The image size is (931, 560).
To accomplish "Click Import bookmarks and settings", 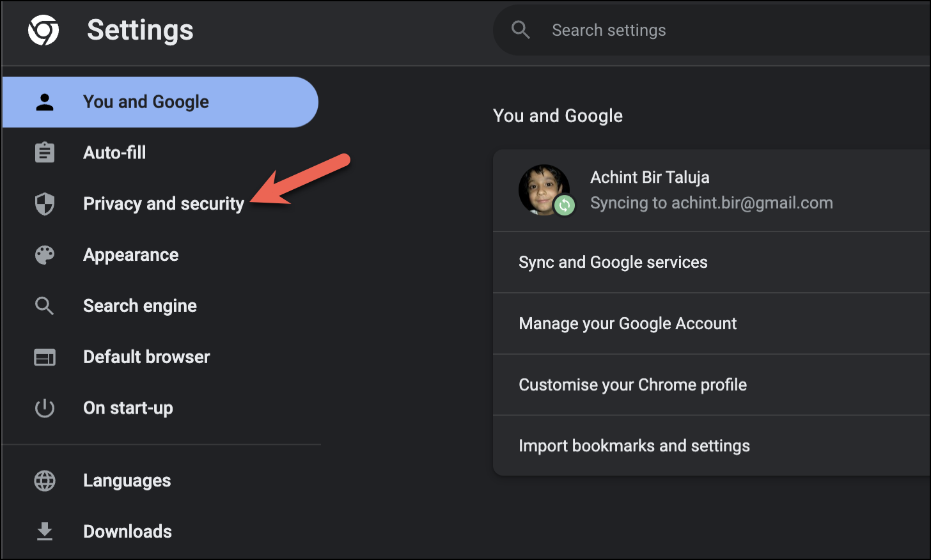I will pyautogui.click(x=634, y=446).
